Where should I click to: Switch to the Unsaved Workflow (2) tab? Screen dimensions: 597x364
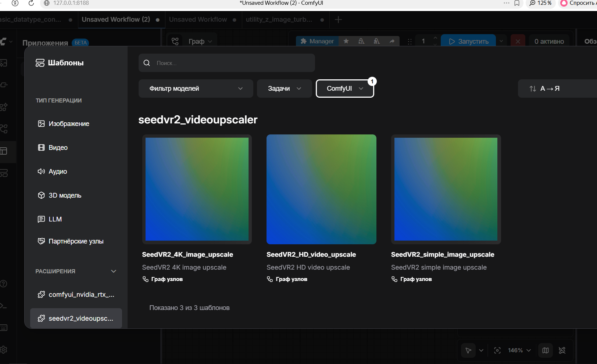(x=116, y=19)
